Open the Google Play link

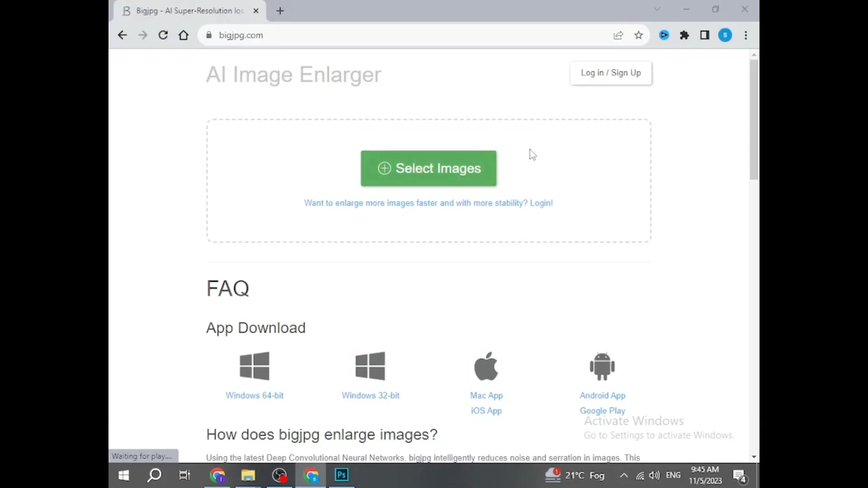[603, 411]
